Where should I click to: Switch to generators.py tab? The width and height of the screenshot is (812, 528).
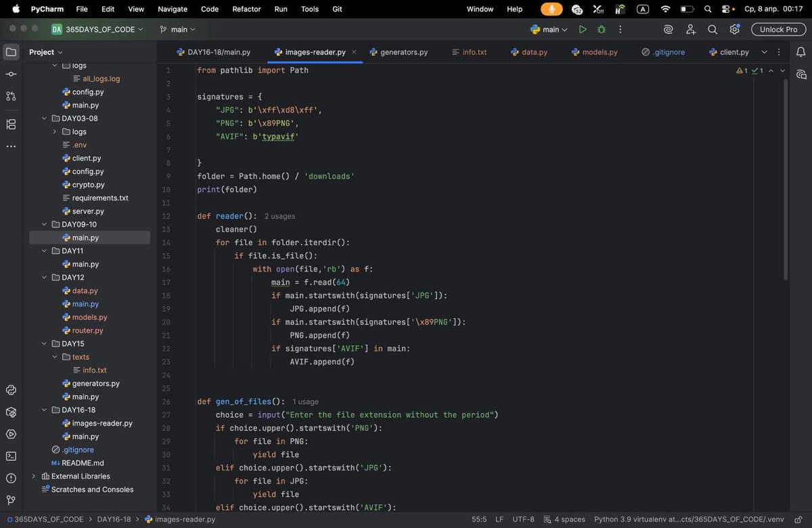coord(399,52)
